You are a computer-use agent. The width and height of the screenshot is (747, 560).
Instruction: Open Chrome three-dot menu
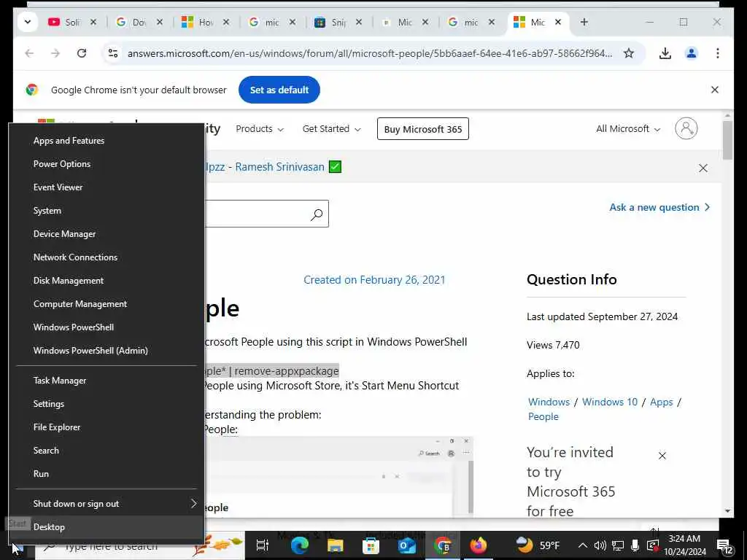718,53
